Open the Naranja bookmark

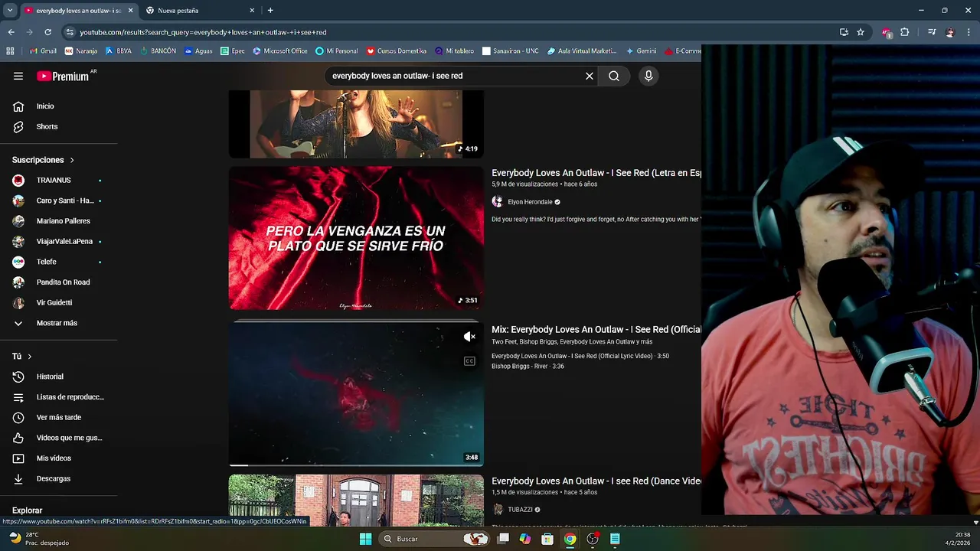tap(81, 51)
